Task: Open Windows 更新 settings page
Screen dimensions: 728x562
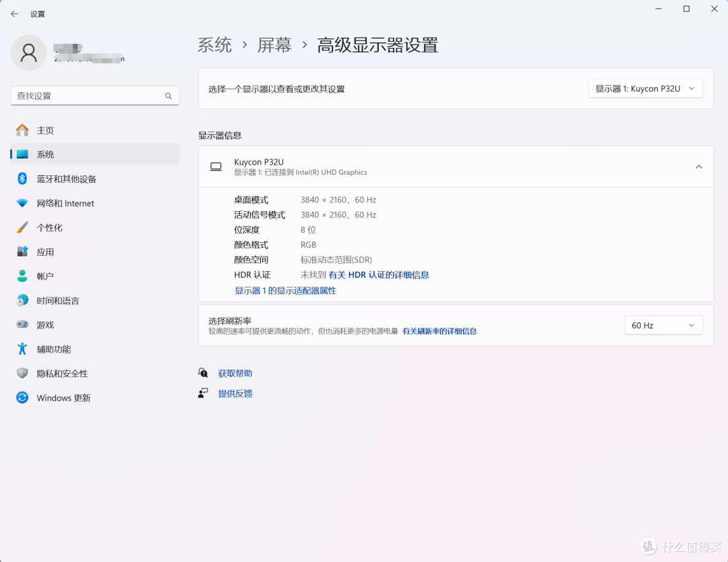Action: (x=95, y=397)
